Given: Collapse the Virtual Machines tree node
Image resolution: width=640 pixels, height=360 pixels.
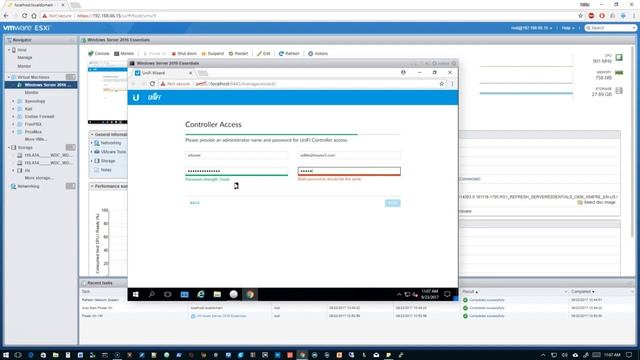Looking at the screenshot, I should click(9, 77).
